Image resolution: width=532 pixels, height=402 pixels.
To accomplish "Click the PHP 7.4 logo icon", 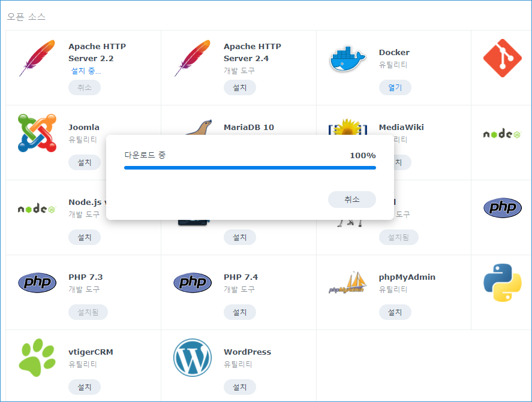I will [x=193, y=283].
